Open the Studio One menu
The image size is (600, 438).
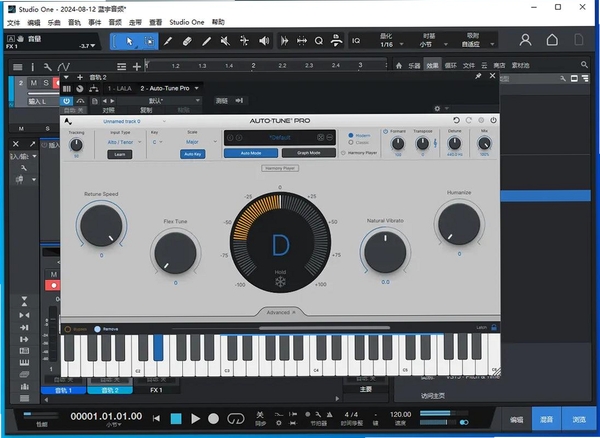[x=187, y=22]
